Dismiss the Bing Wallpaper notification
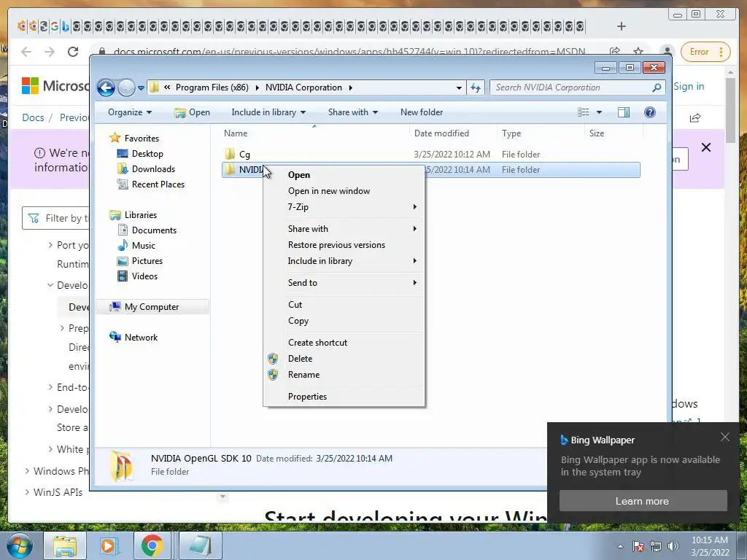Screen dimensions: 747x560 724,437
